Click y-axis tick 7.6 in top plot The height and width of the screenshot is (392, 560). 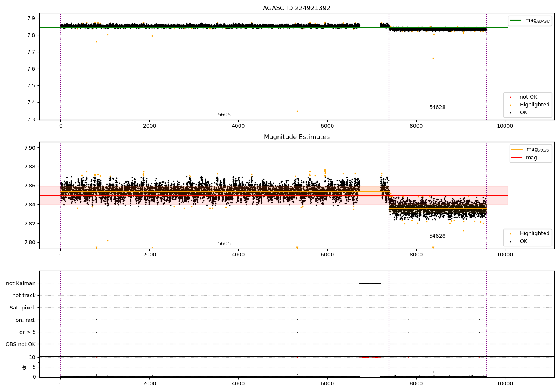pyautogui.click(x=32, y=69)
